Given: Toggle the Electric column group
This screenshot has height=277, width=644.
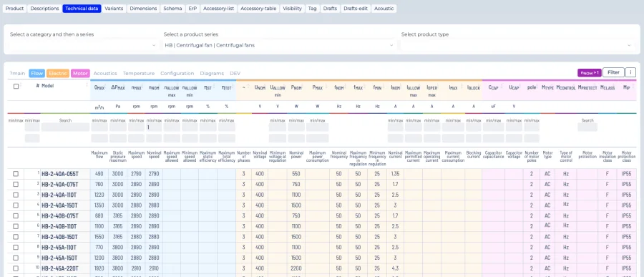Looking at the screenshot, I should click(x=58, y=73).
